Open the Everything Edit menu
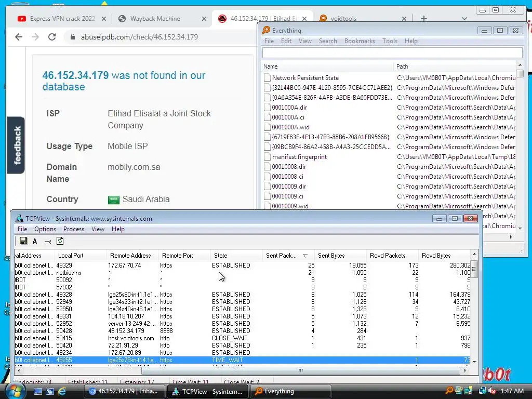The image size is (532, 399). (286, 41)
